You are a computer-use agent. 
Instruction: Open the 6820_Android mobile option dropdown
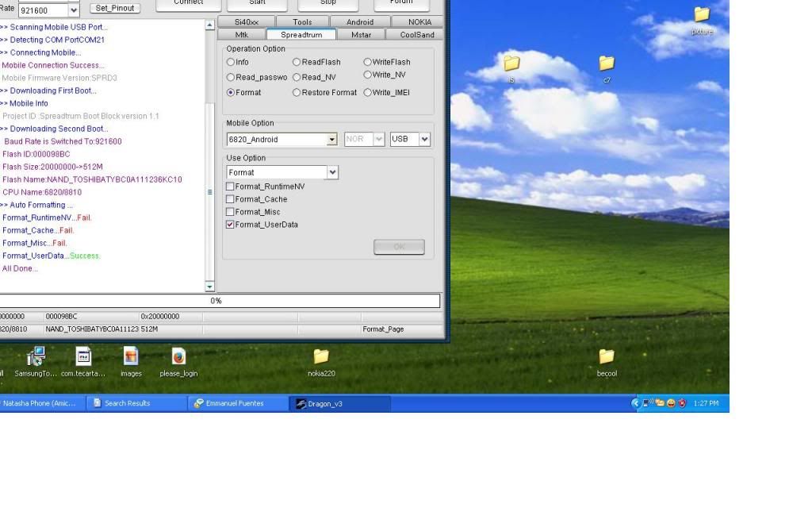(x=332, y=140)
